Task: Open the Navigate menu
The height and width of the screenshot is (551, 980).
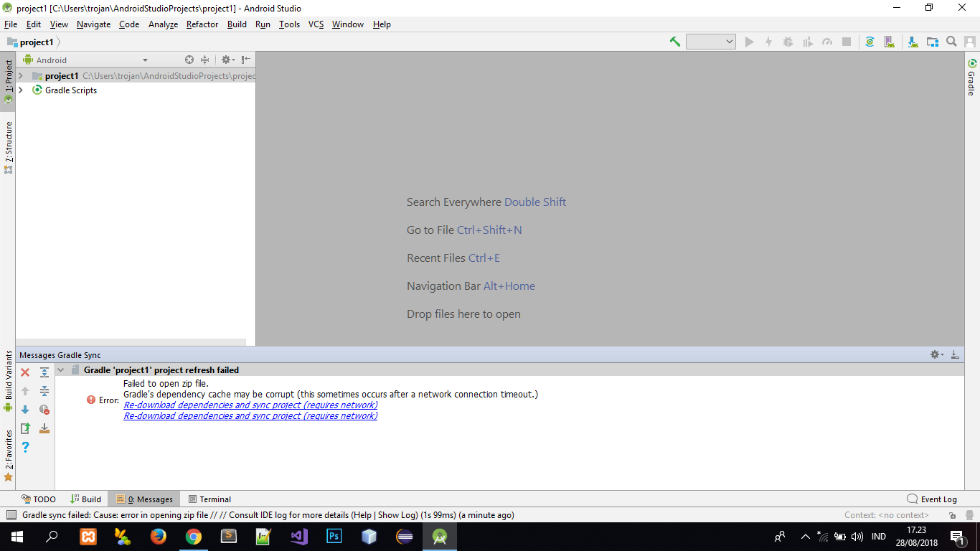Action: pos(94,24)
